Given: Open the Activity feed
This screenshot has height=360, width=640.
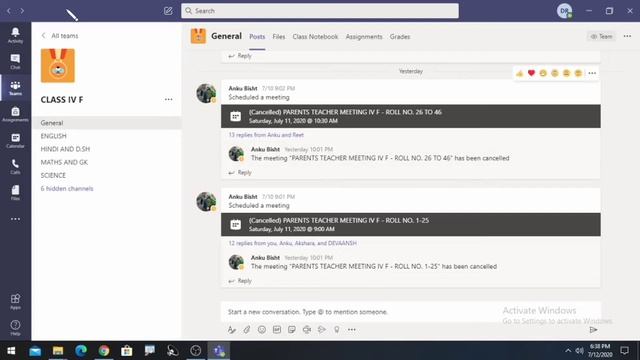Looking at the screenshot, I should pyautogui.click(x=15, y=35).
